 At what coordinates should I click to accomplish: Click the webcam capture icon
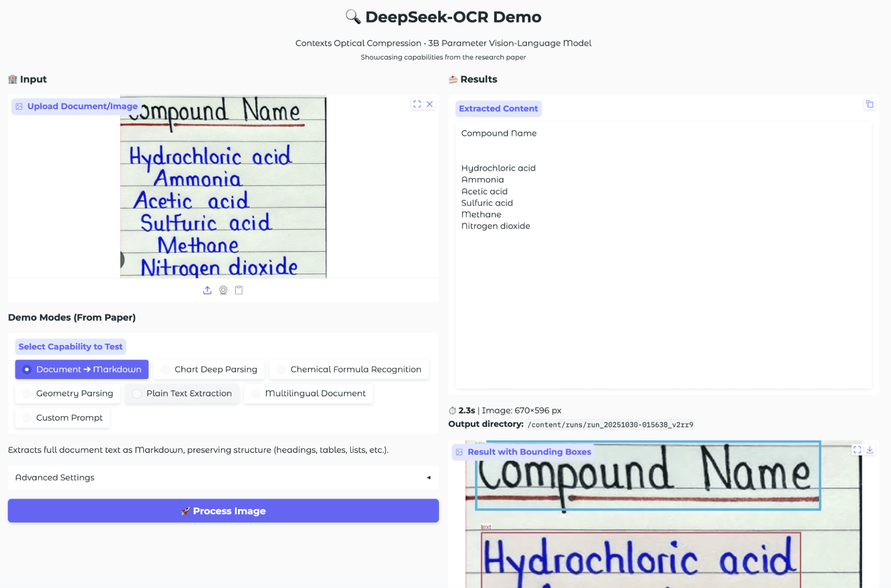(x=223, y=290)
